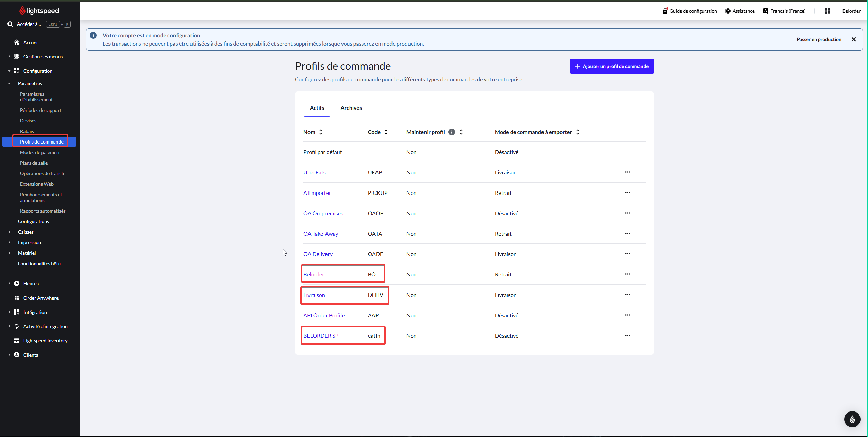Collapse the Paramètres subsection arrow
The image size is (868, 437).
point(9,83)
